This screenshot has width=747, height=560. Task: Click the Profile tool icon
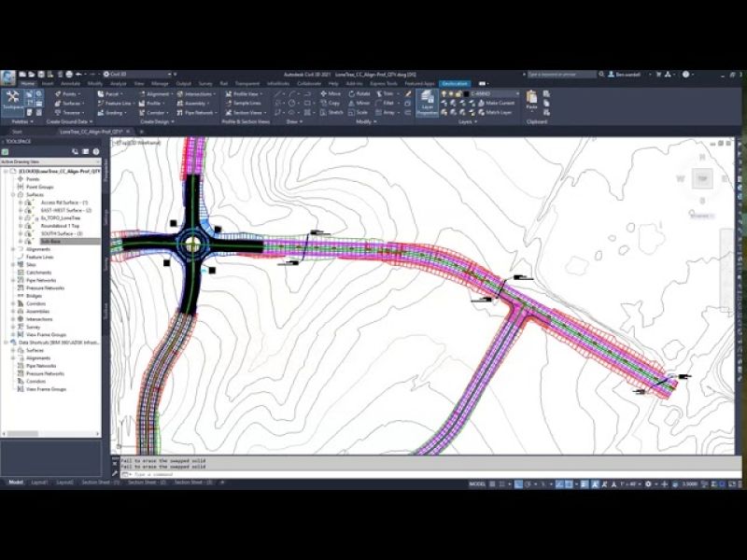[142, 104]
